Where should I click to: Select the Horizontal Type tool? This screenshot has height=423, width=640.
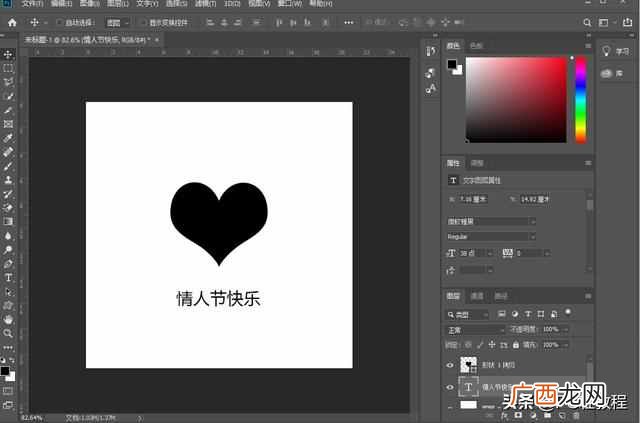pyautogui.click(x=8, y=278)
